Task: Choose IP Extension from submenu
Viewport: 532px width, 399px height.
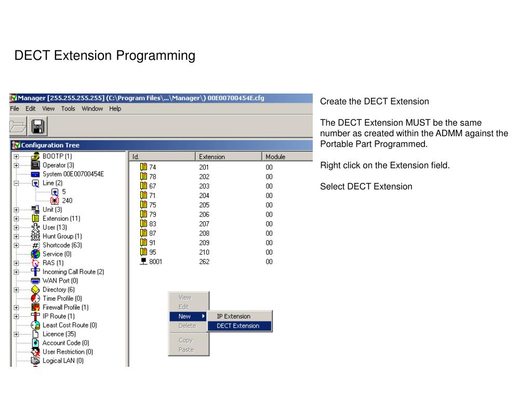Action: tap(239, 316)
